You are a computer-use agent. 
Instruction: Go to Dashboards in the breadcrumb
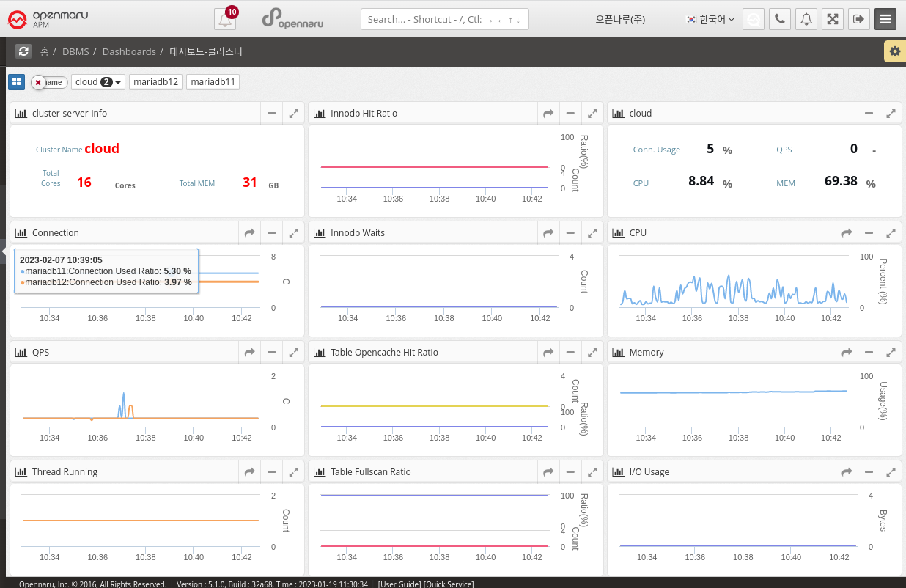tap(129, 52)
